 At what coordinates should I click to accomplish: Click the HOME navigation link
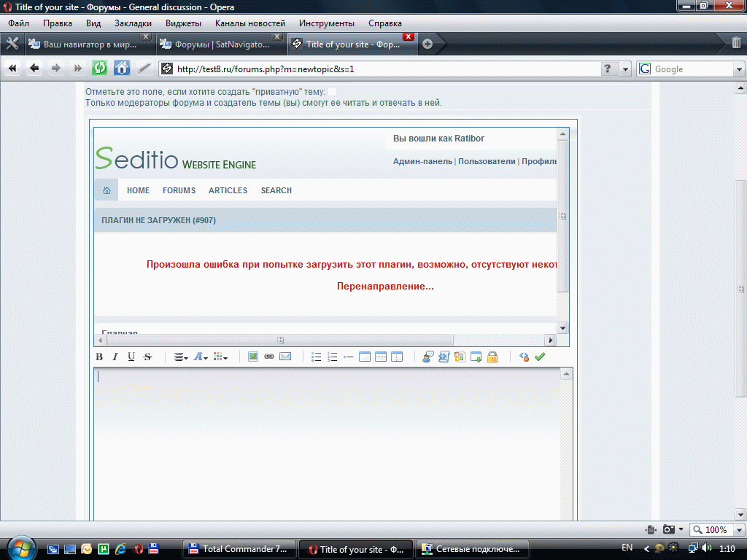click(138, 190)
